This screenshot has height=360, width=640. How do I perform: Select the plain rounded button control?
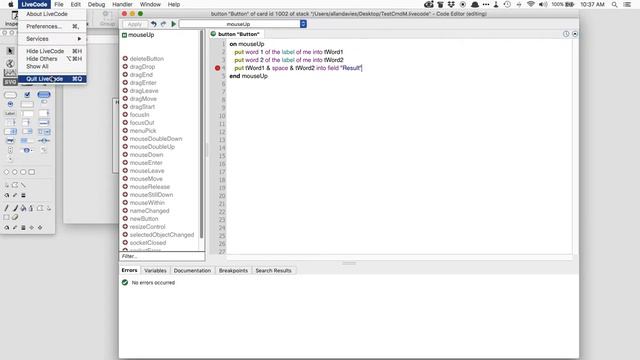pos(10,95)
